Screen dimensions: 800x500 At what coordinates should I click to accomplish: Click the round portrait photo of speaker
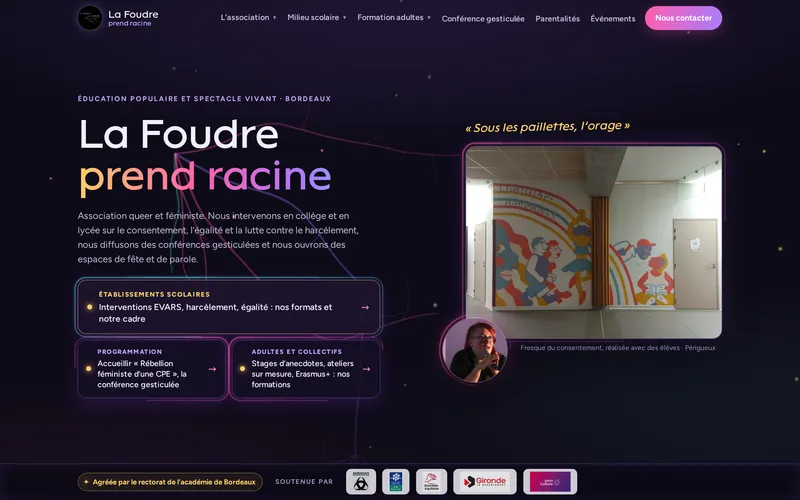[x=474, y=350]
